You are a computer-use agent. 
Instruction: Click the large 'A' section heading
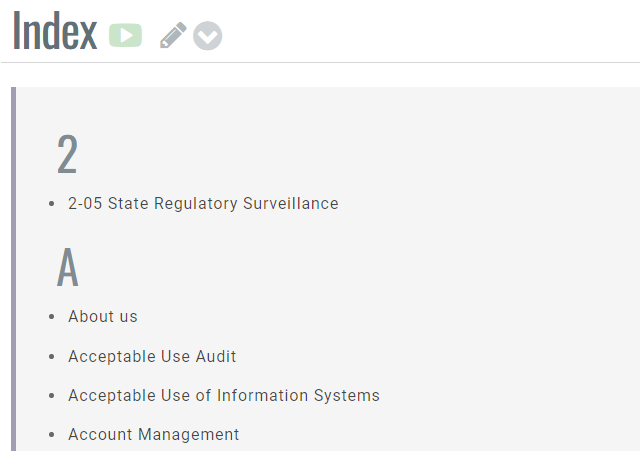coord(67,267)
